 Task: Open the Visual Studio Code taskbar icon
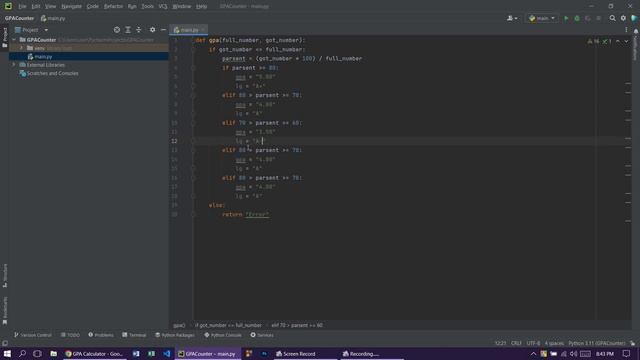click(x=167, y=354)
